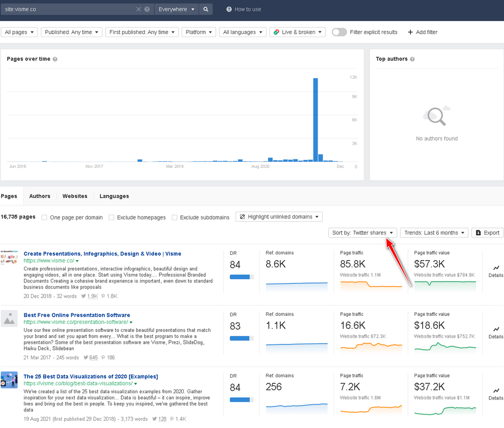Open the Platform filter dropdown
This screenshot has height=428, width=504.
click(x=198, y=32)
